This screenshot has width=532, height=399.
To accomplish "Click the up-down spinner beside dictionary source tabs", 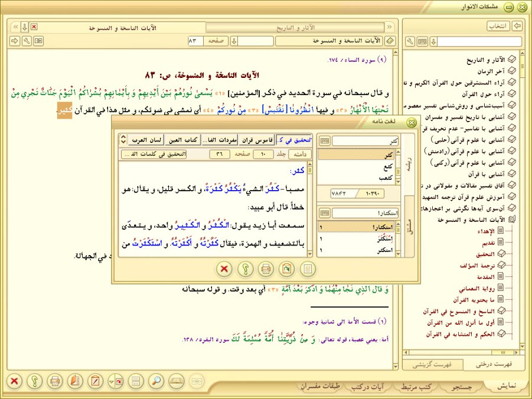I will 123,139.
